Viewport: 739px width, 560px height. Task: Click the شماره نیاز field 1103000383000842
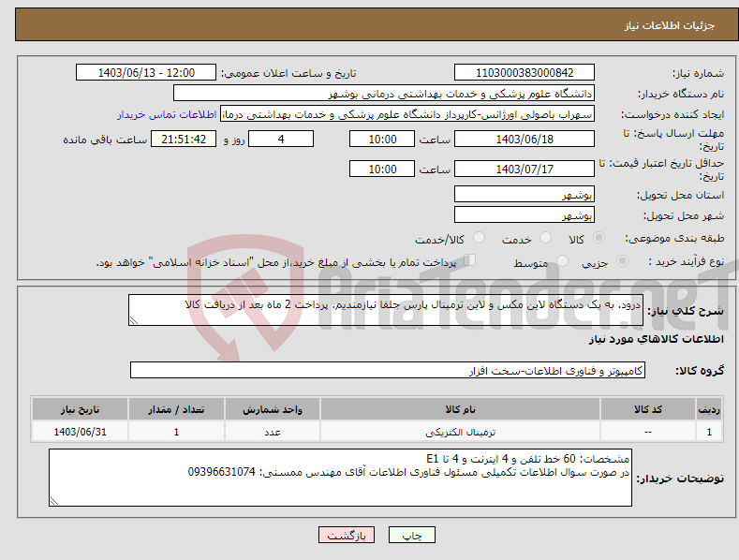pos(525,73)
